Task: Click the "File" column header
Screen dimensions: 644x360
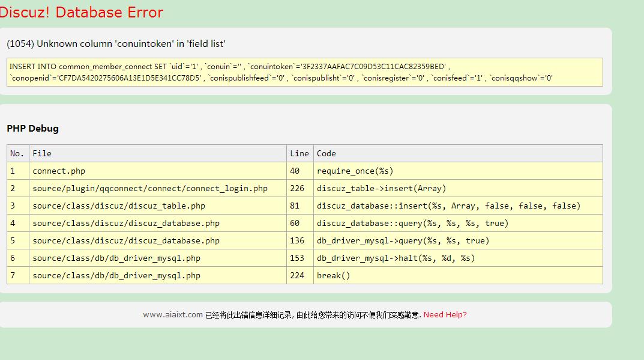Action: [42, 153]
